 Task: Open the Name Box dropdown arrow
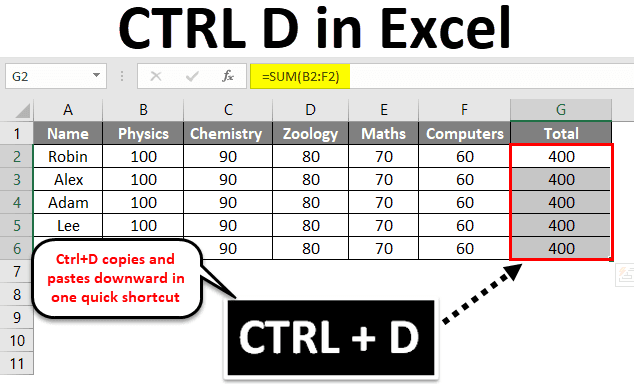(x=96, y=75)
